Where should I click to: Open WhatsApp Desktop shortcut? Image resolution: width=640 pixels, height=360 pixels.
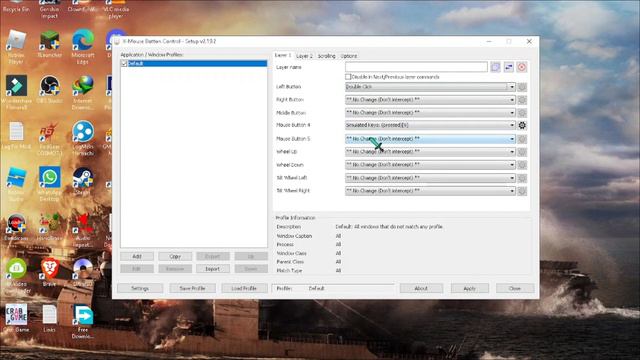pyautogui.click(x=50, y=184)
